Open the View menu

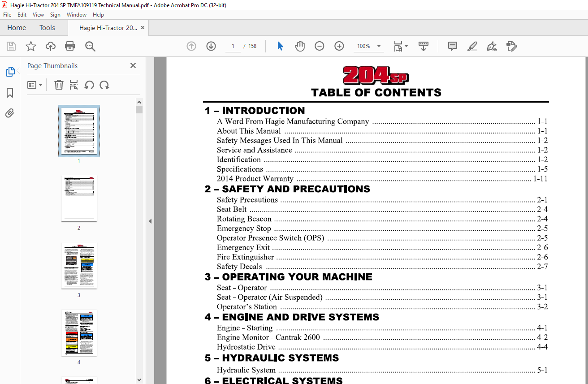38,15
